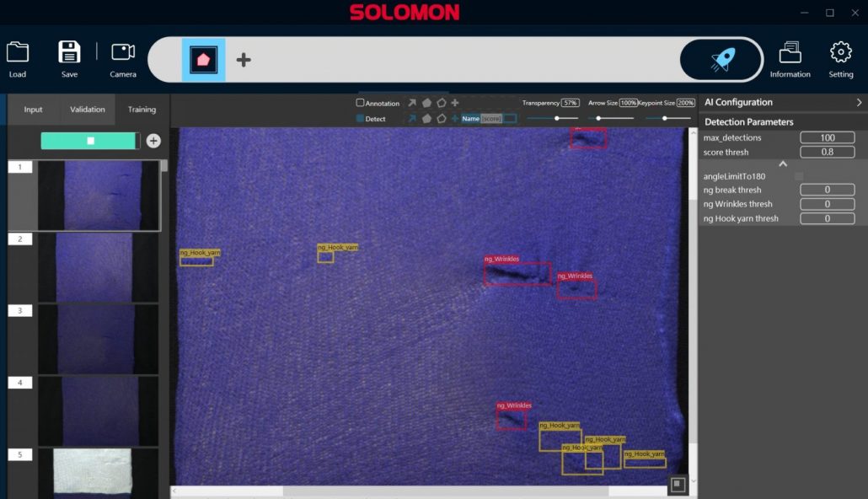The width and height of the screenshot is (868, 499).
Task: Select the filled polygon annotation tool
Action: [426, 103]
